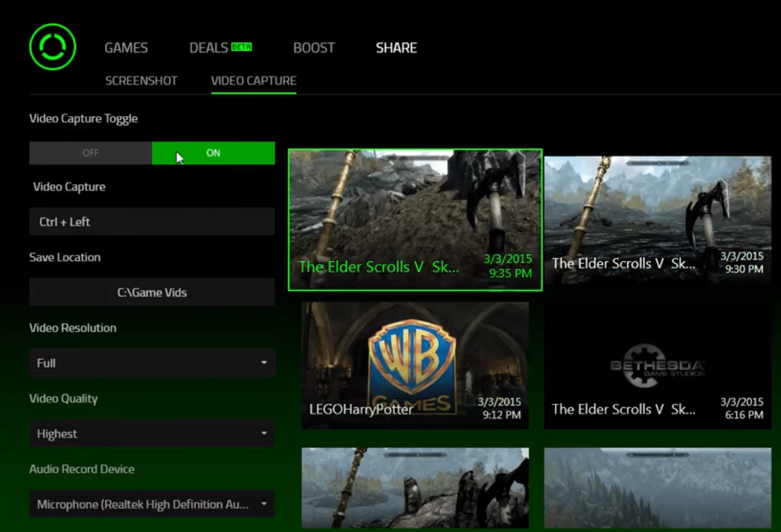Select the Skyrim Bethesda video from 6:16 PM

657,365
